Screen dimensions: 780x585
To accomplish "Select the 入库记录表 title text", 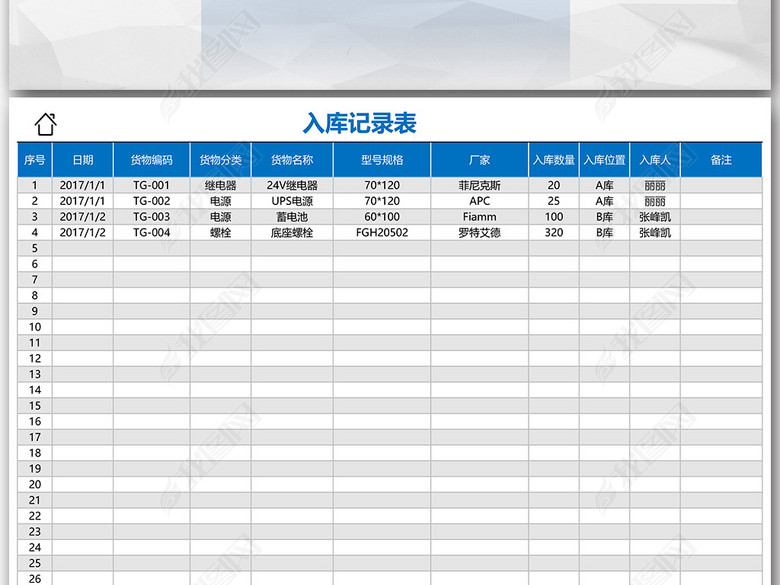I will click(360, 123).
